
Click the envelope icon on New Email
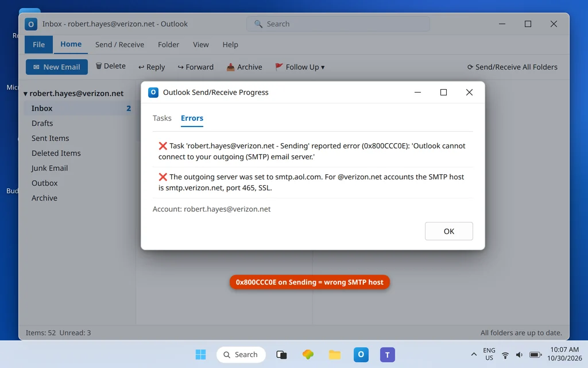click(x=36, y=67)
